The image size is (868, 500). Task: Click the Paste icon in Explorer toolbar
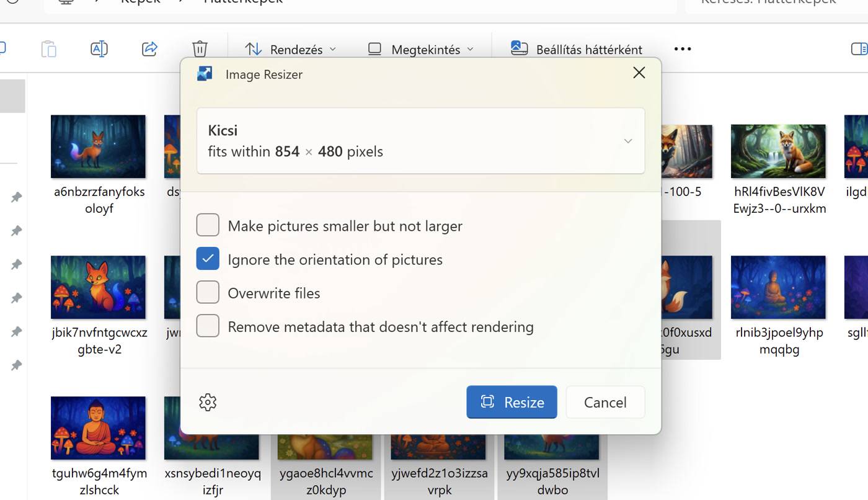pos(49,49)
